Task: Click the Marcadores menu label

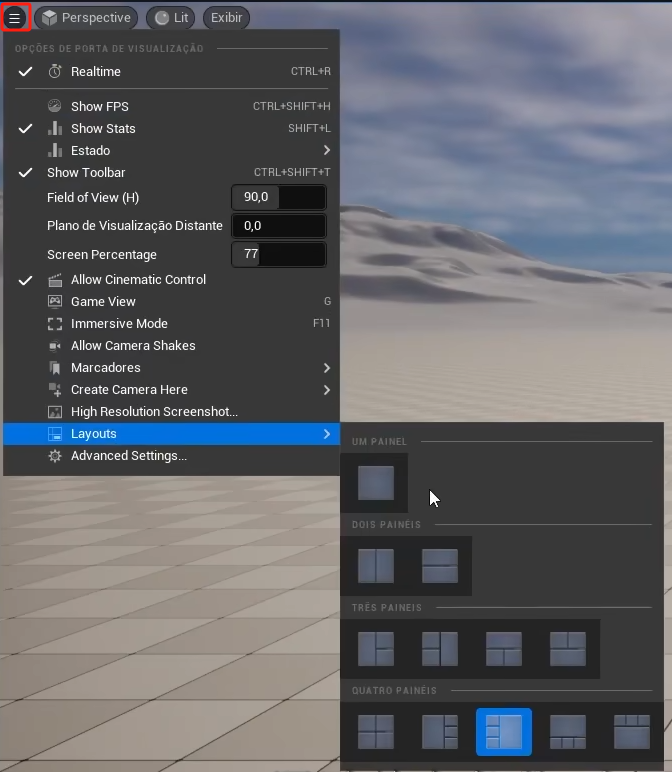Action: click(106, 368)
